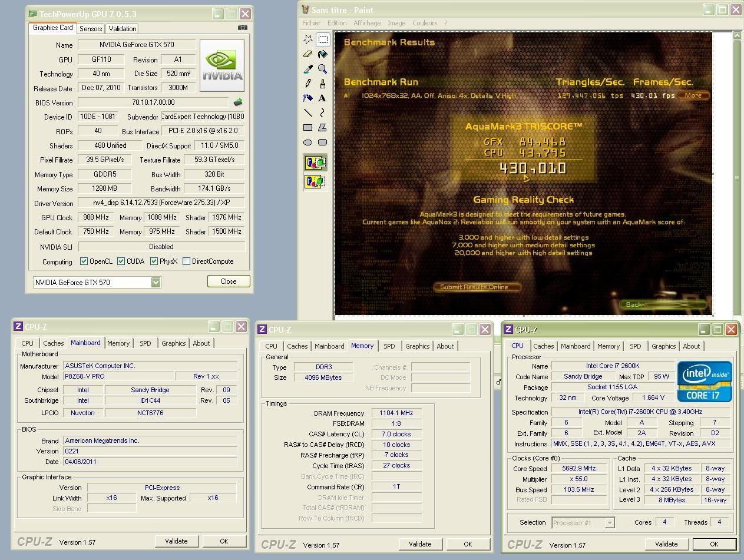Image resolution: width=744 pixels, height=560 pixels.
Task: Enable the DirectCompute checkbox
Action: 186,261
